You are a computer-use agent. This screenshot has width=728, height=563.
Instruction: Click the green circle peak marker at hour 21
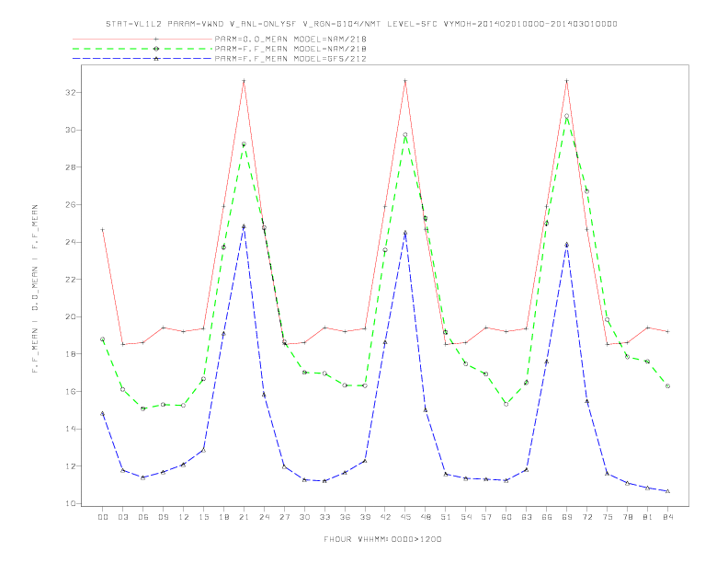click(x=244, y=144)
